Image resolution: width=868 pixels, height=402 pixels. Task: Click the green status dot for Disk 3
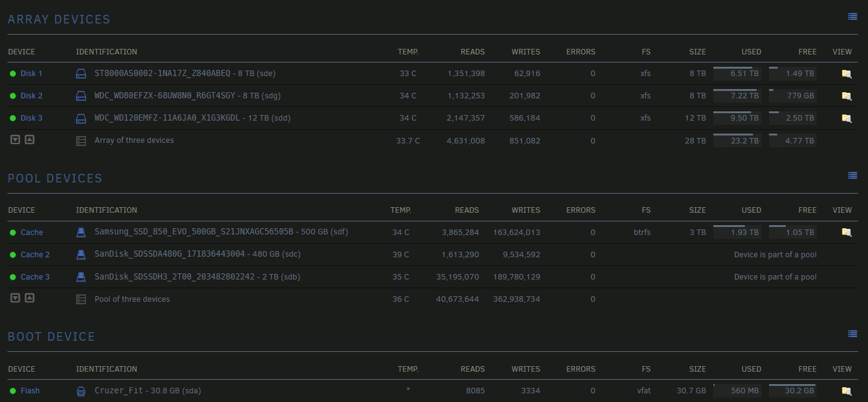click(12, 118)
